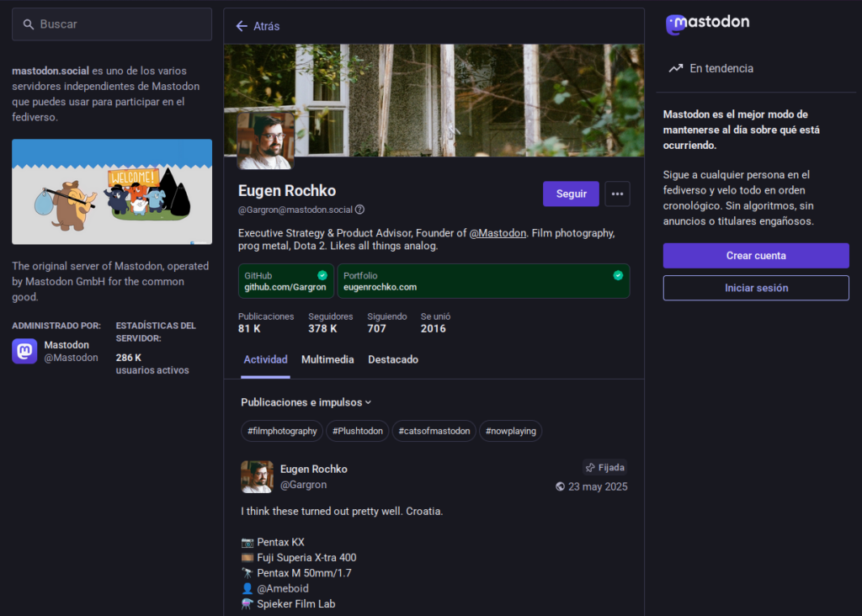Screen dimensions: 862x616
Task: Click the green verification checkmark on the GitHub field
Action: (321, 273)
